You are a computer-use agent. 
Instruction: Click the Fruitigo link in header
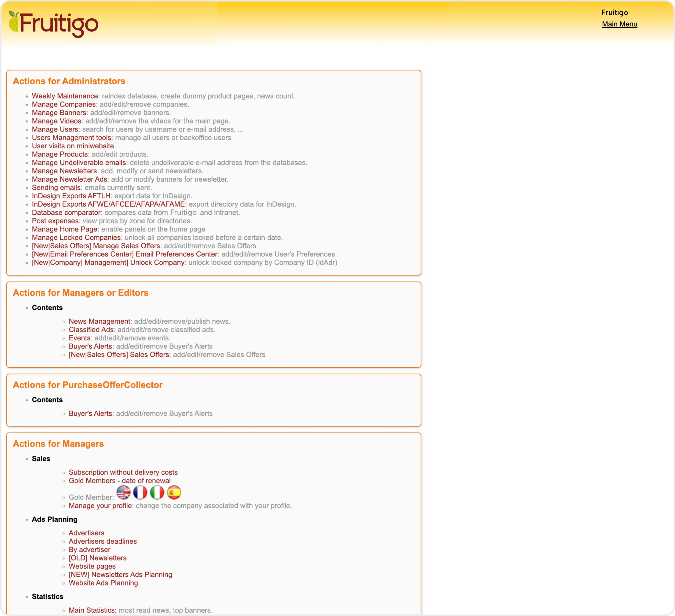click(614, 13)
